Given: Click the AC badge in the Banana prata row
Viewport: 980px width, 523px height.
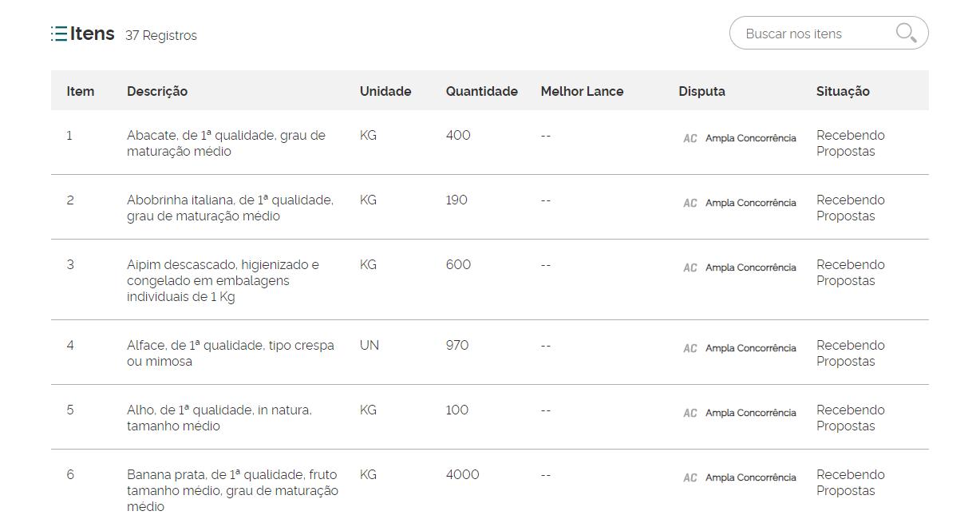Looking at the screenshot, I should tap(690, 478).
